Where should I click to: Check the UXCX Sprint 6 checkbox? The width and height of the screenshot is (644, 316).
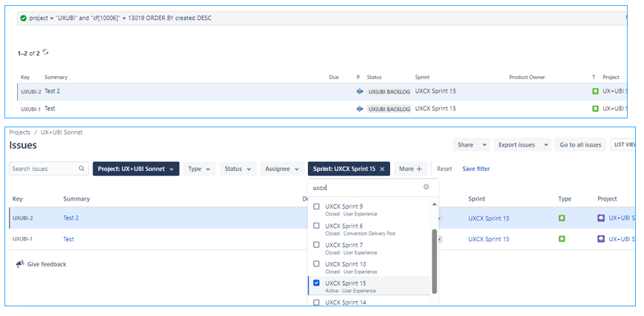(x=316, y=226)
